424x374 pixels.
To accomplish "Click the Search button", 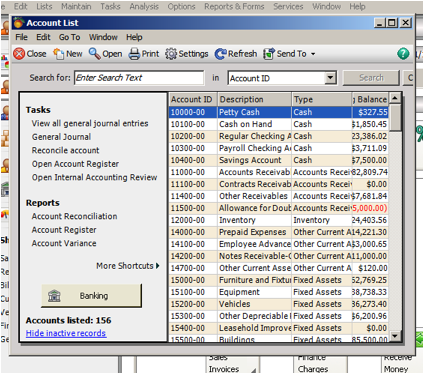I will (x=371, y=78).
